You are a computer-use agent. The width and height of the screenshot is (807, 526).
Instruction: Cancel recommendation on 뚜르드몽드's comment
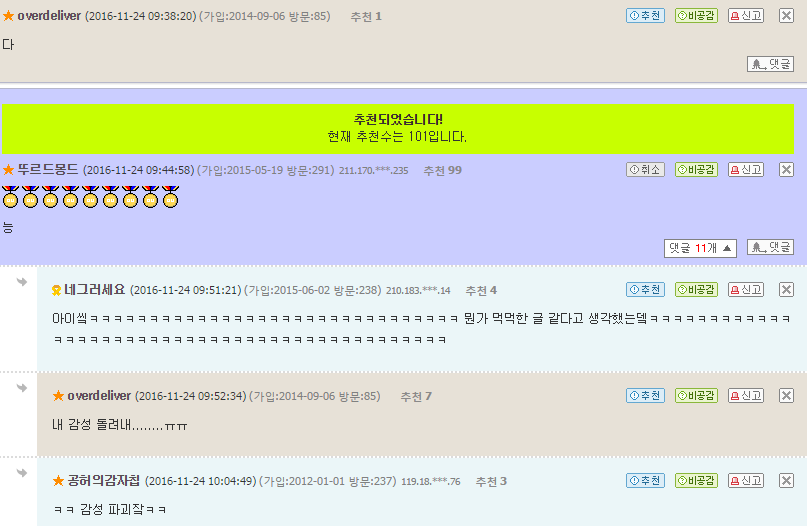[x=645, y=169]
